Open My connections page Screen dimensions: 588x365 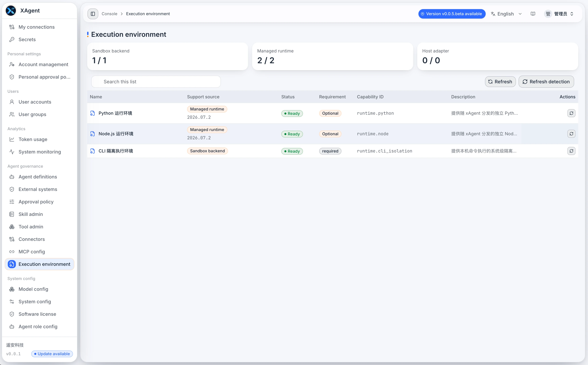tap(39, 27)
